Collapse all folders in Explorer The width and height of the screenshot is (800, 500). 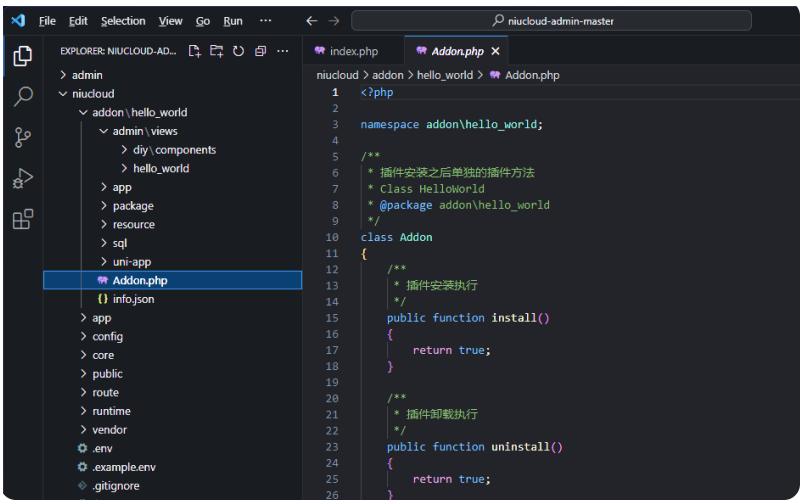(260, 51)
